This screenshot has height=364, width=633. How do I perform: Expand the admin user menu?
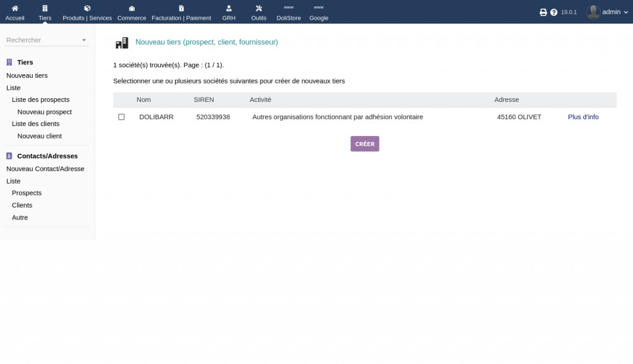click(x=607, y=12)
